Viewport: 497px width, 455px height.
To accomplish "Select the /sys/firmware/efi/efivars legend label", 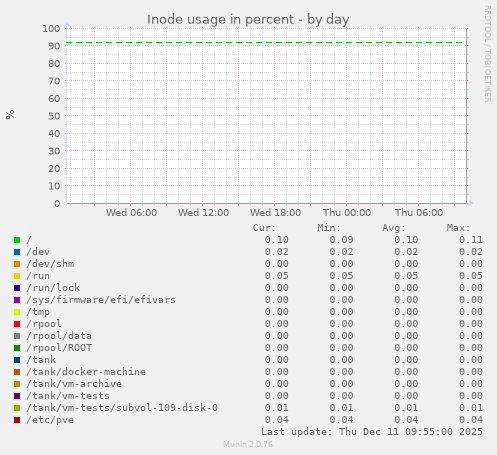I will 101,300.
